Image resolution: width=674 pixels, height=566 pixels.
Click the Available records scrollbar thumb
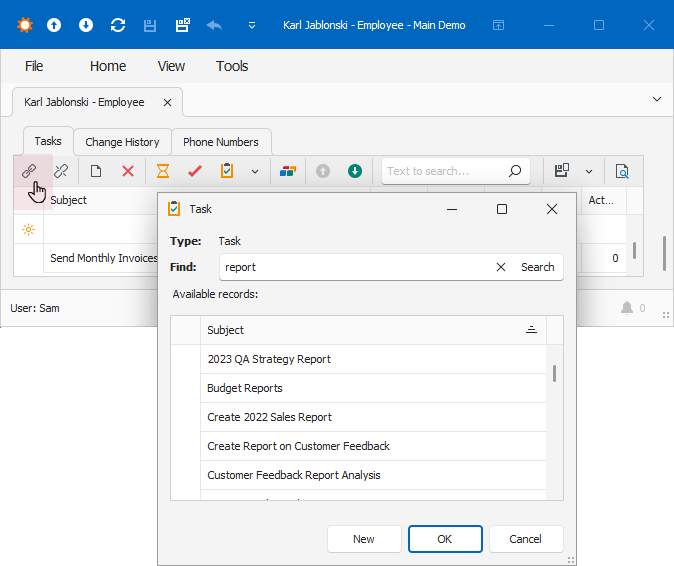[x=554, y=373]
